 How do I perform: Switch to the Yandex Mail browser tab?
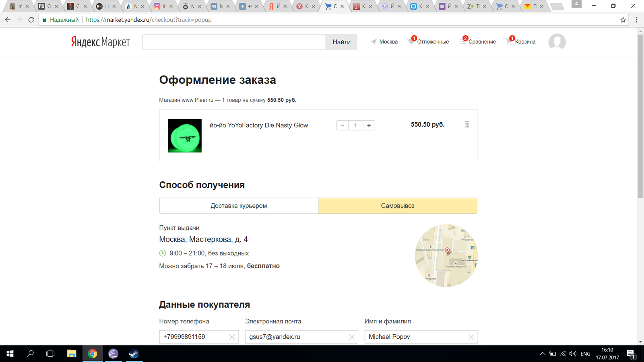534,6
